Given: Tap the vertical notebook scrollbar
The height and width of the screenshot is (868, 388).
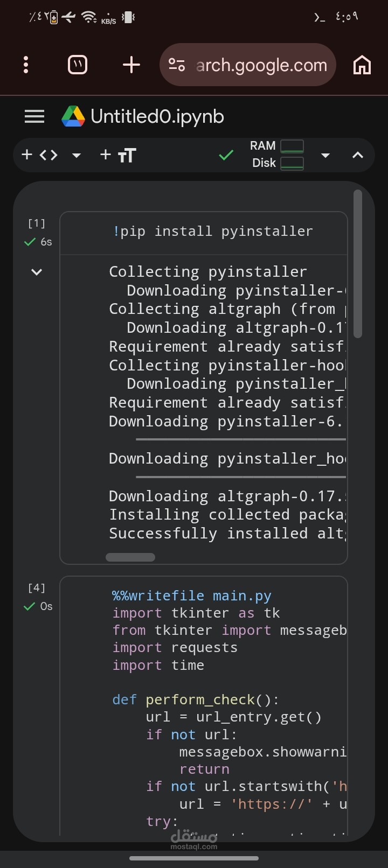Looking at the screenshot, I should (x=358, y=264).
